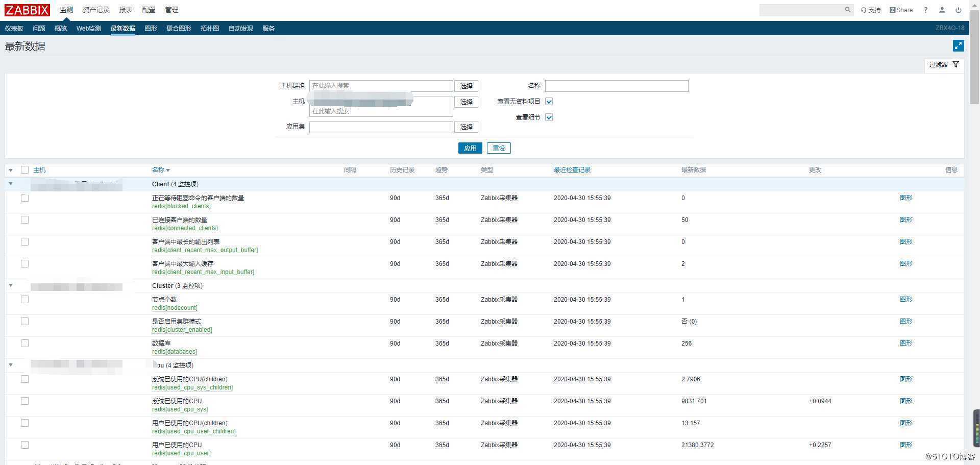Click the 重设 reset filter button
980x465 pixels.
click(499, 148)
